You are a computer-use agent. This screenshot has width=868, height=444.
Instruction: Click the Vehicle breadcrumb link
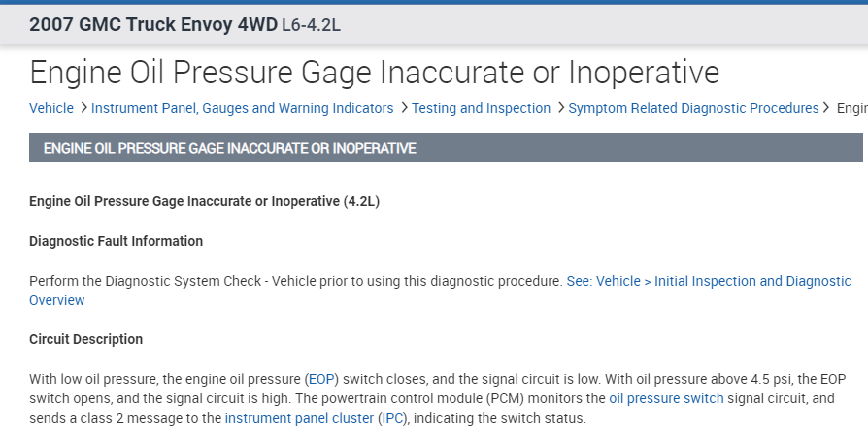click(x=50, y=108)
